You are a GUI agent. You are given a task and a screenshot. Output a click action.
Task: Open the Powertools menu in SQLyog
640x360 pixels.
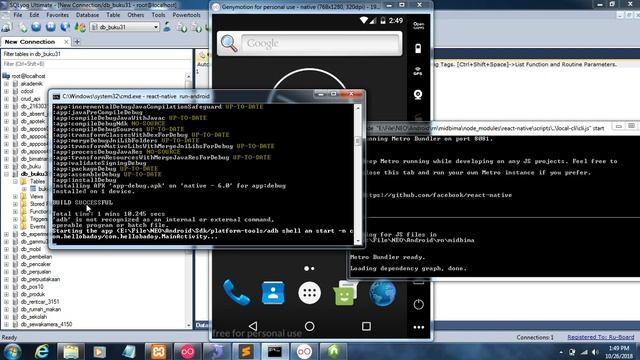coord(186,15)
